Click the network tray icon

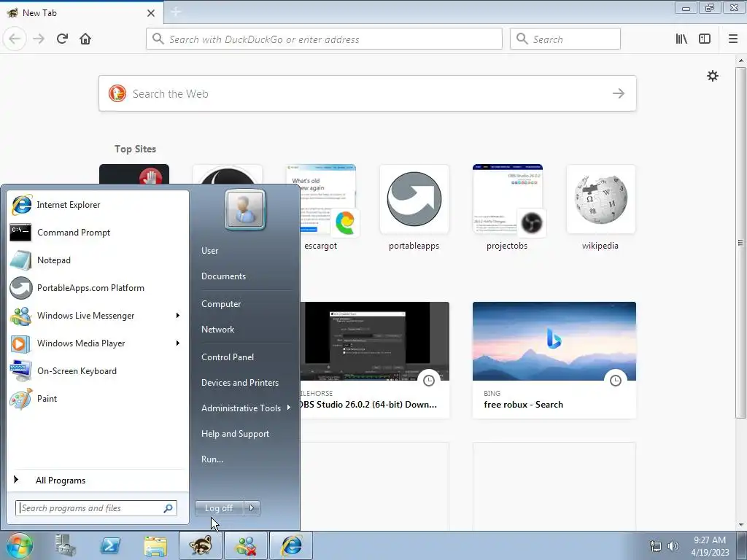click(x=656, y=546)
